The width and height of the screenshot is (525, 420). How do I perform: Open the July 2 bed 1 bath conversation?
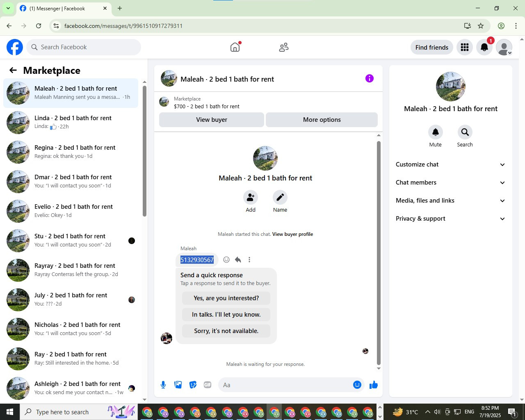tap(71, 300)
